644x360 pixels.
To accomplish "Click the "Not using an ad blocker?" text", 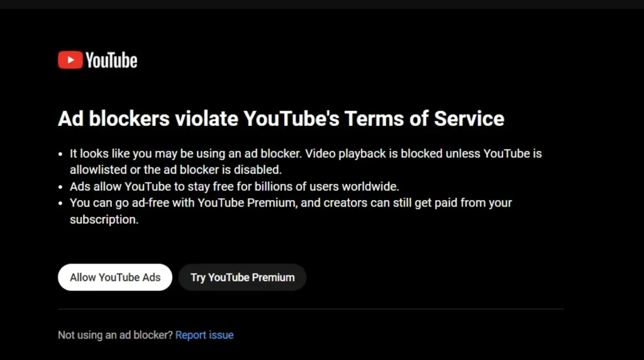I will pyautogui.click(x=115, y=335).
